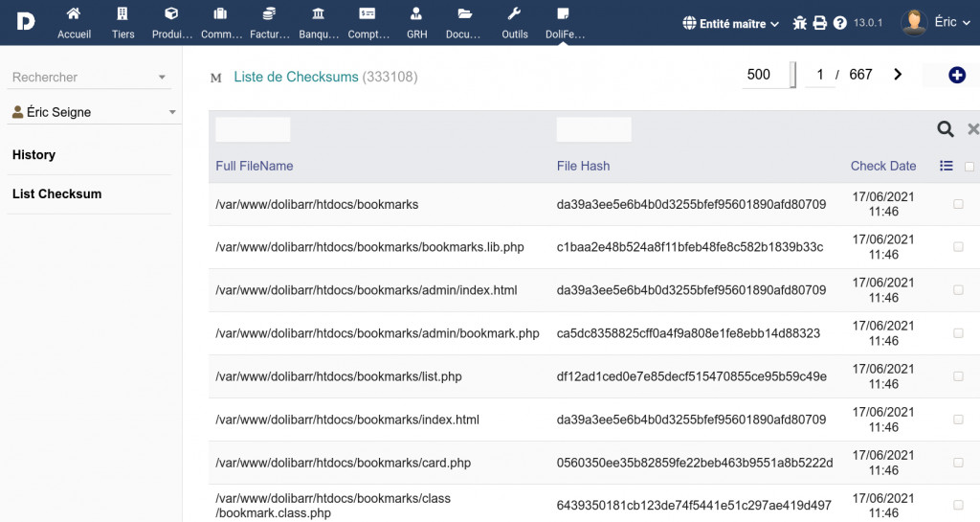Open the Éric Seigne user dropdown
The height and width of the screenshot is (522, 980).
(91, 112)
